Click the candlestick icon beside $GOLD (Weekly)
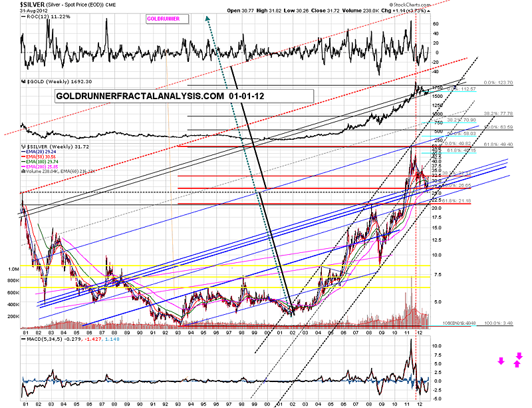Image resolution: width=532 pixels, height=408 pixels. click(23, 81)
